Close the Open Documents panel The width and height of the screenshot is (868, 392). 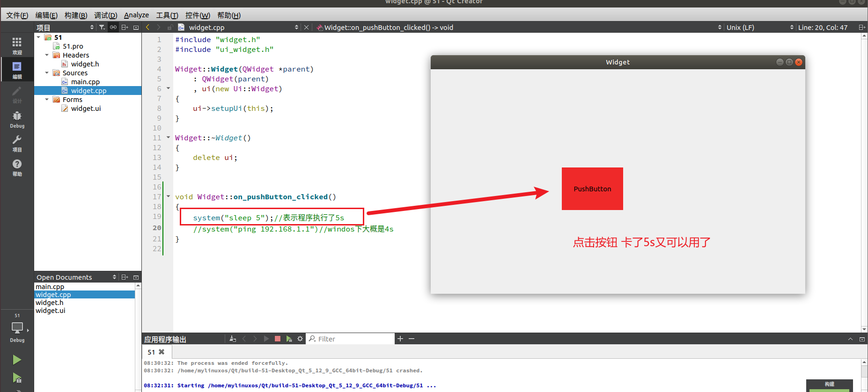click(136, 277)
